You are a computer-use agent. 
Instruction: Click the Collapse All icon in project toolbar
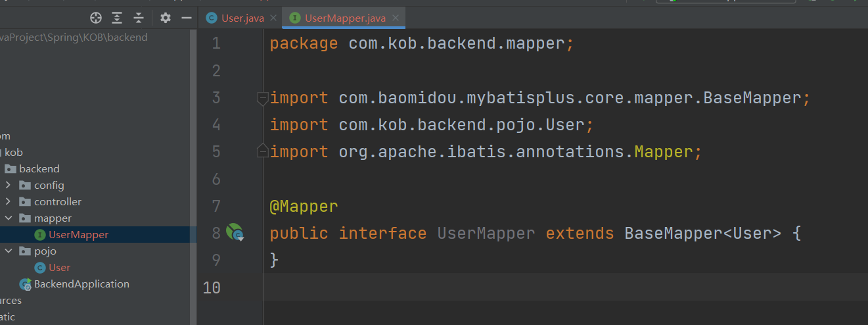pos(138,18)
